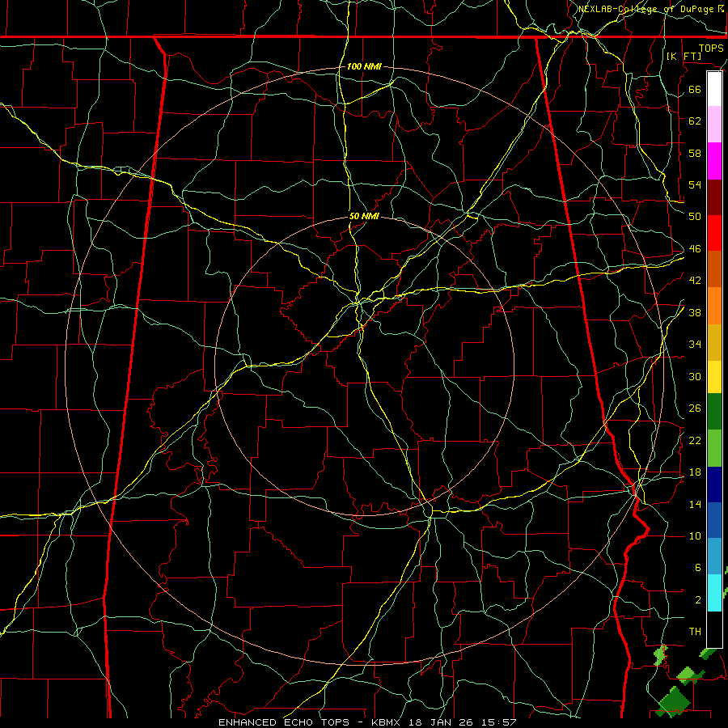Select the magenta 58 legend swatch

(714, 161)
